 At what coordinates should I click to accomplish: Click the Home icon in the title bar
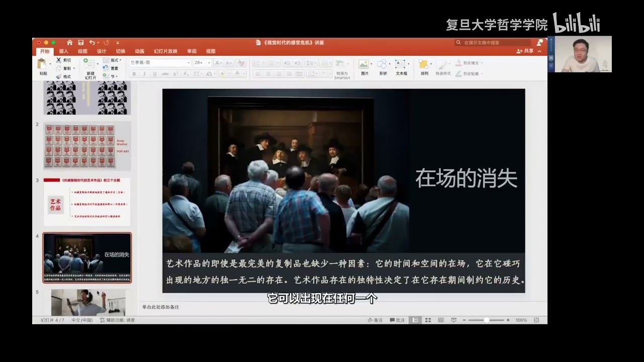tap(69, 43)
